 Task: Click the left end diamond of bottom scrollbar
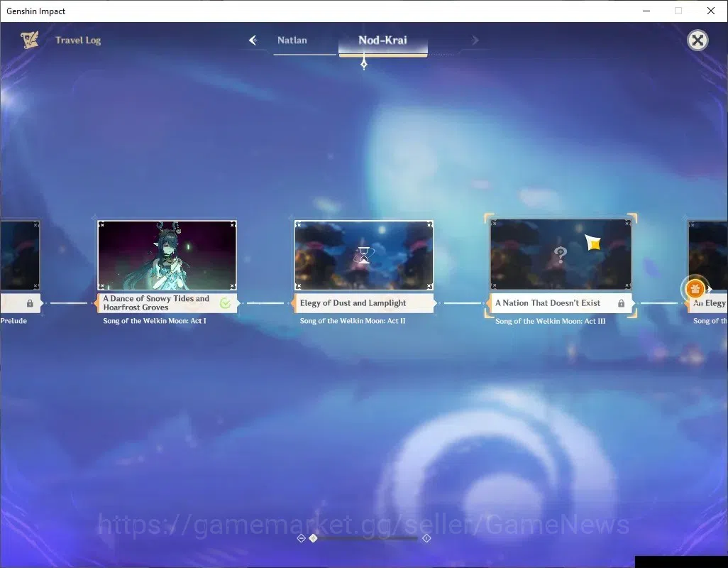301,538
